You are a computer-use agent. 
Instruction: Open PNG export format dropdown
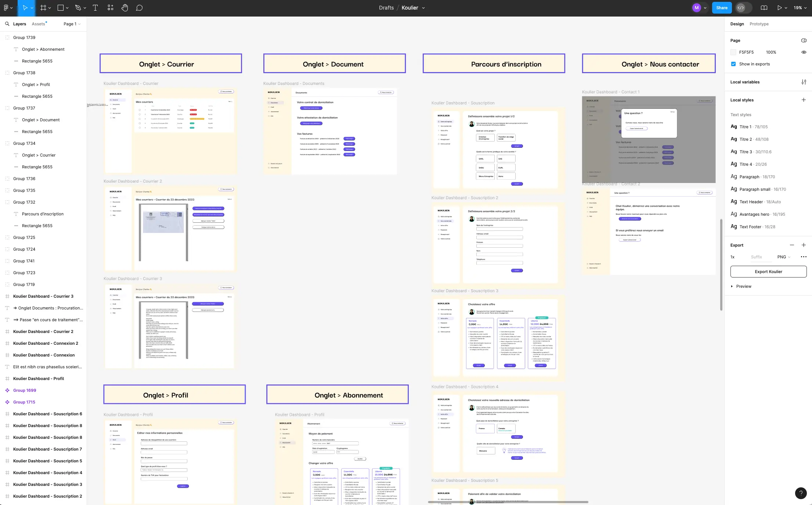pyautogui.click(x=784, y=257)
